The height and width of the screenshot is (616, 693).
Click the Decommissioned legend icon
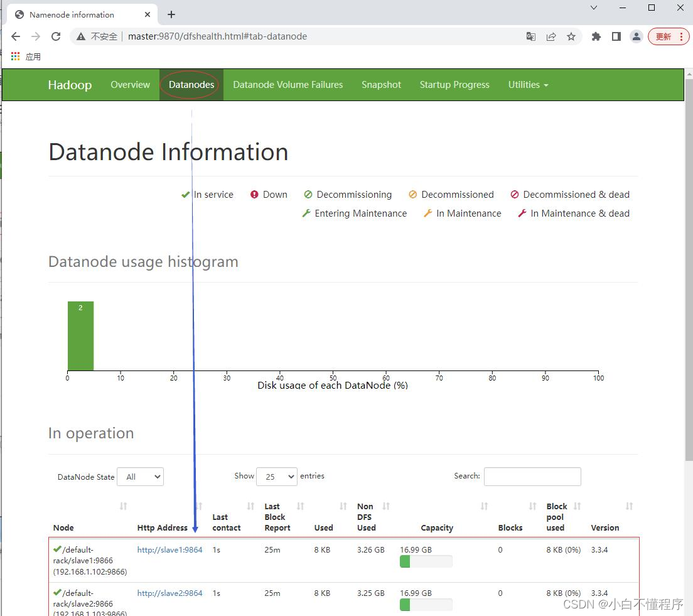413,195
